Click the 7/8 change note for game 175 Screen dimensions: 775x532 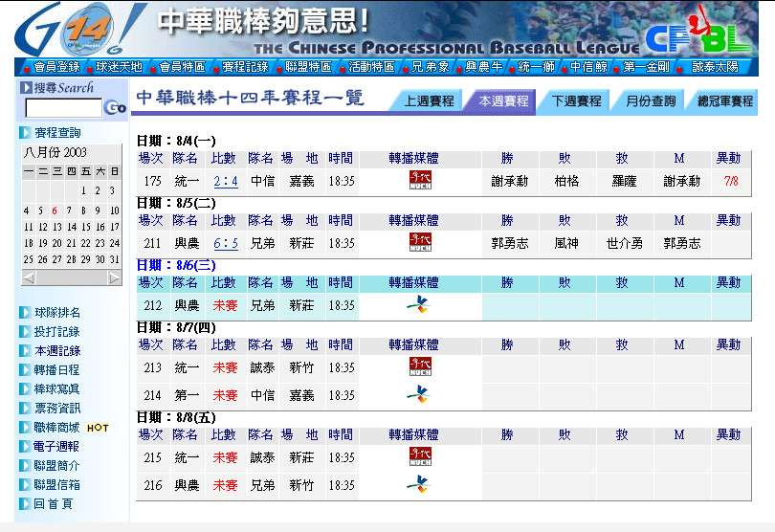(732, 181)
